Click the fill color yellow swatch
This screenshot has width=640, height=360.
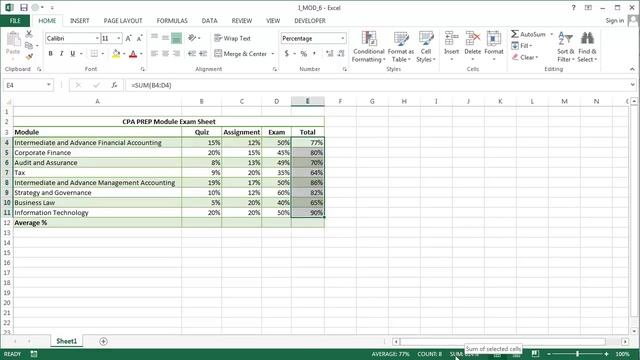[116, 53]
